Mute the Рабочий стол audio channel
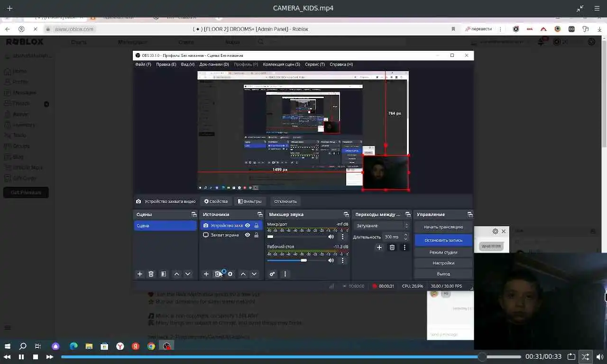The image size is (607, 364). coord(331,260)
